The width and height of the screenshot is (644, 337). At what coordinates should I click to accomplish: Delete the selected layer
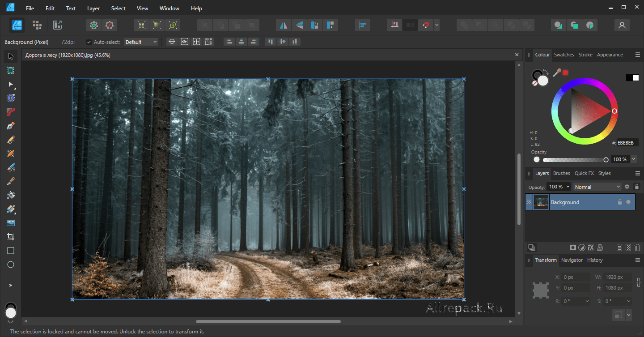[x=637, y=247]
